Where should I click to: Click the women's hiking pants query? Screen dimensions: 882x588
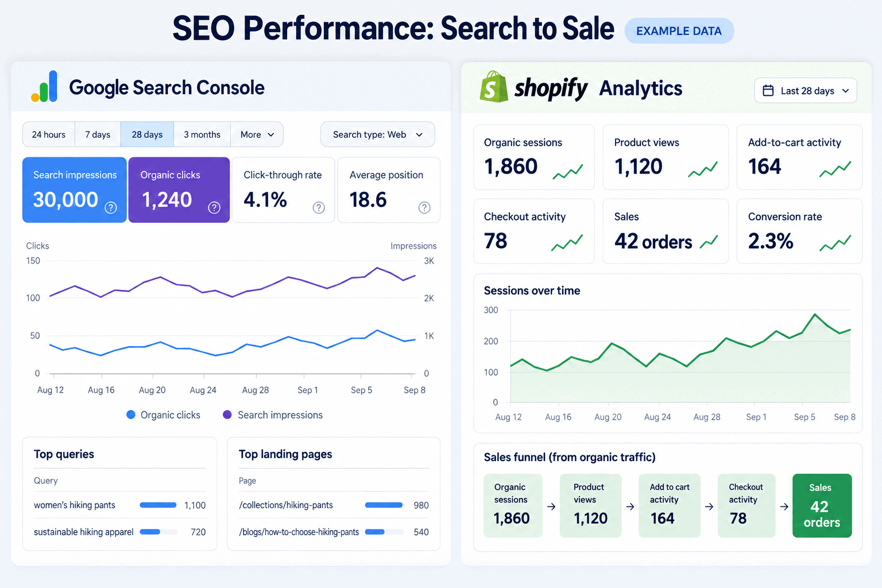[75, 505]
